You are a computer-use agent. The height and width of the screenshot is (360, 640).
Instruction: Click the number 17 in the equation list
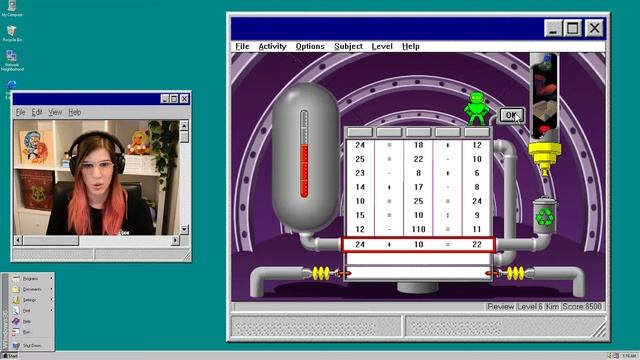point(418,187)
